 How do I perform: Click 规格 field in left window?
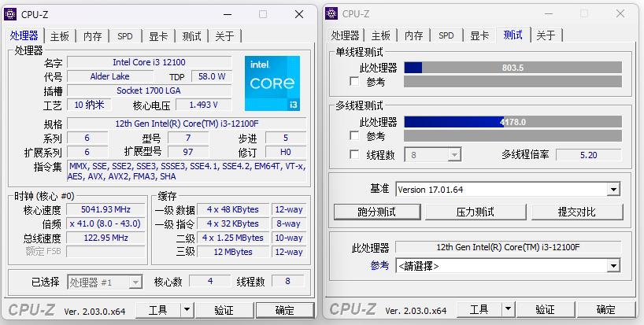pos(187,124)
